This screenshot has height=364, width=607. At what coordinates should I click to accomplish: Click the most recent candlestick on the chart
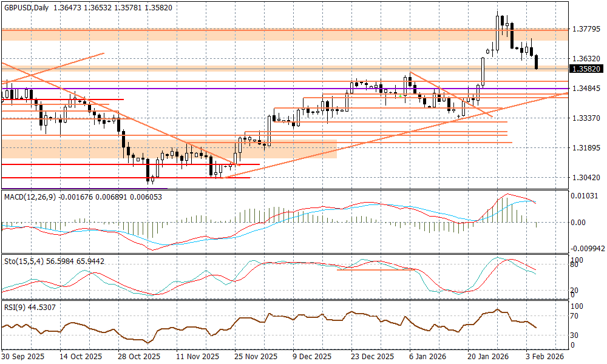537,62
